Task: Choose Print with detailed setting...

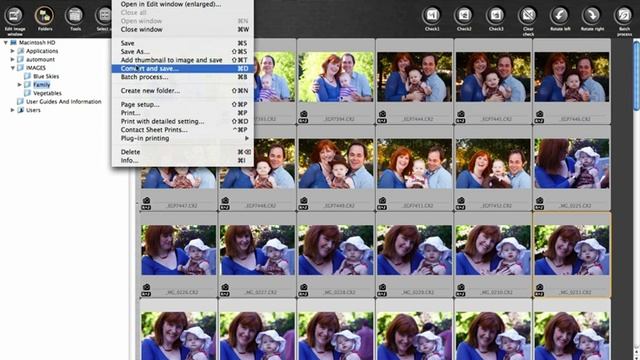Action: click(182, 121)
